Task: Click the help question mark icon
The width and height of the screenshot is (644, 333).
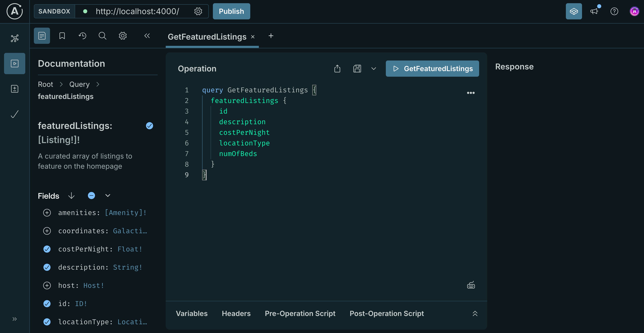Action: click(614, 11)
